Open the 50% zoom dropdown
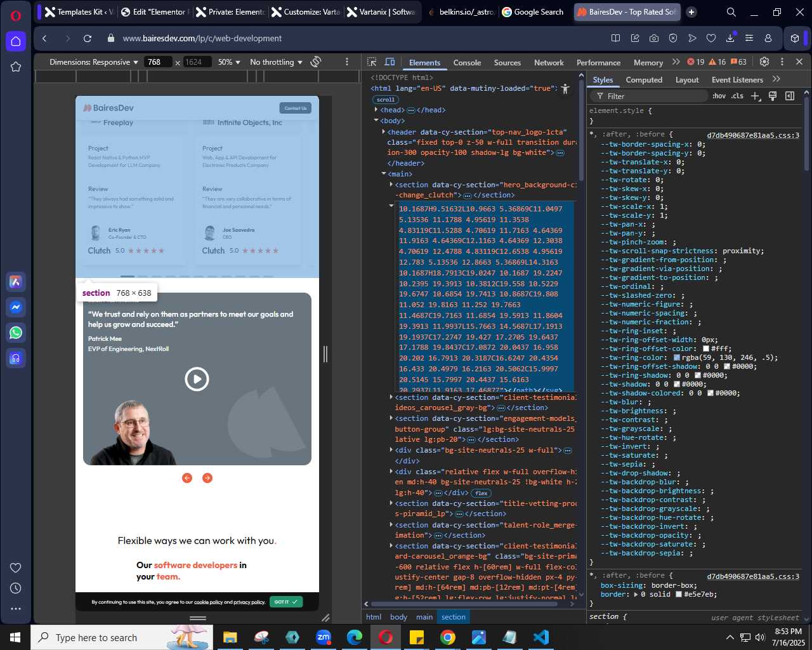The height and width of the screenshot is (650, 812). click(x=229, y=62)
